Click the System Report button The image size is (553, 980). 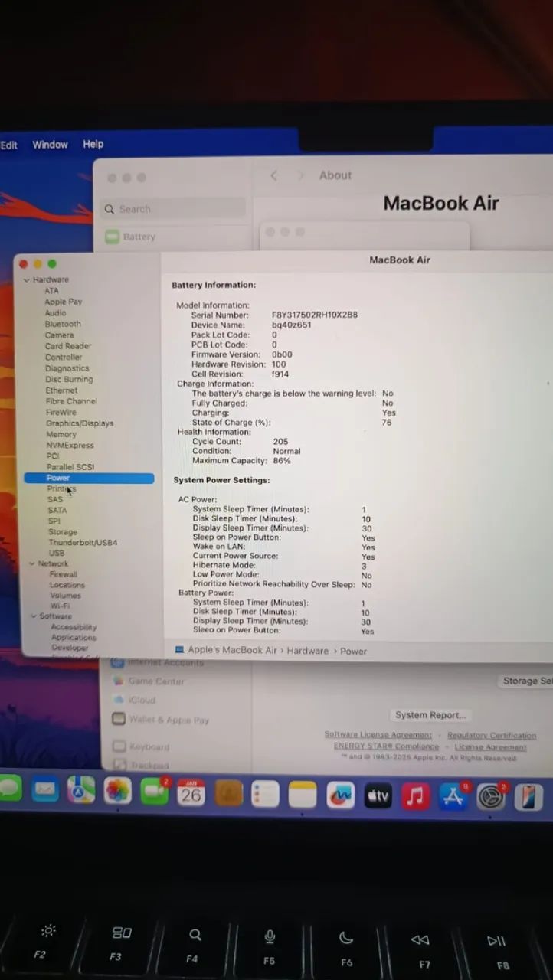(430, 715)
